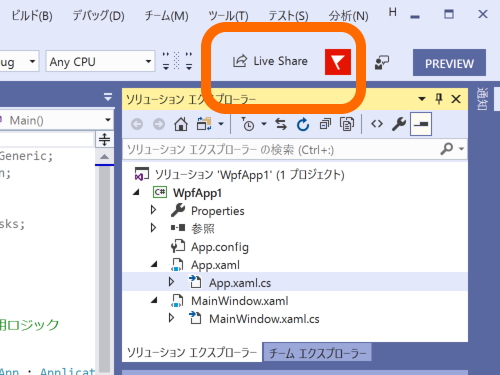Open the Solution Explorer window position menu arrow

point(422,99)
